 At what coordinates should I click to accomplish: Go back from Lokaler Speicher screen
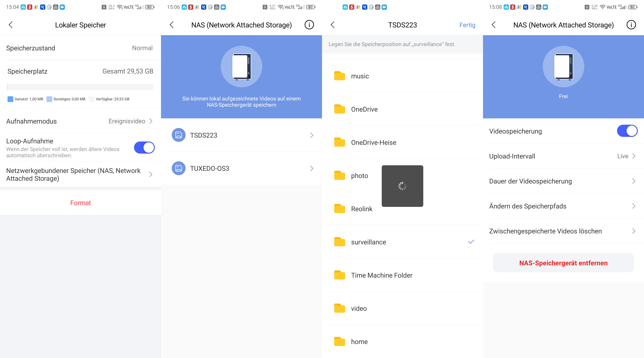click(x=11, y=25)
